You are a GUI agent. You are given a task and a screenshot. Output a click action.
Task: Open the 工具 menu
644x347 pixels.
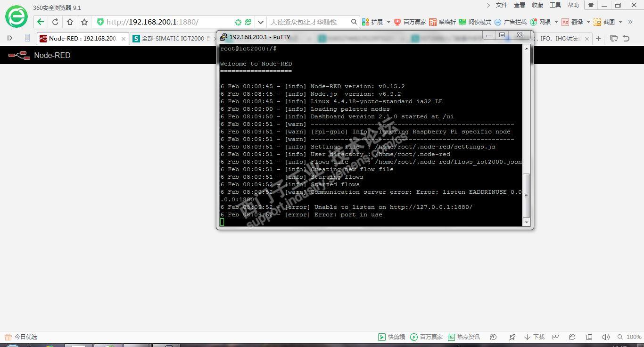555,5
